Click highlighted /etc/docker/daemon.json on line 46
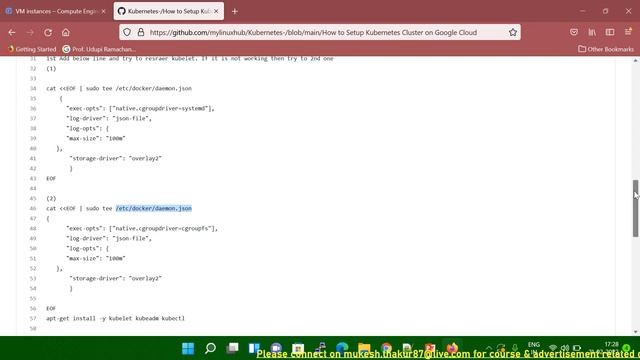Viewport: 640px width, 360px height. [154, 208]
